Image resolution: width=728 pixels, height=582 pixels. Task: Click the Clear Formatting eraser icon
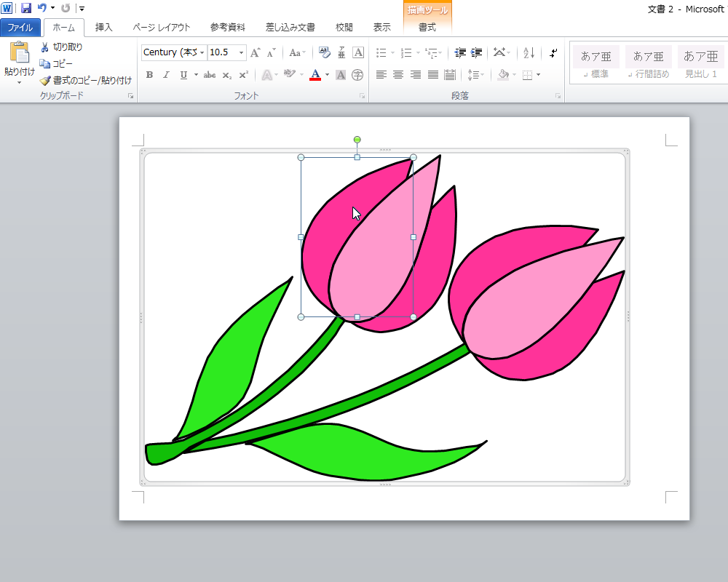point(323,52)
